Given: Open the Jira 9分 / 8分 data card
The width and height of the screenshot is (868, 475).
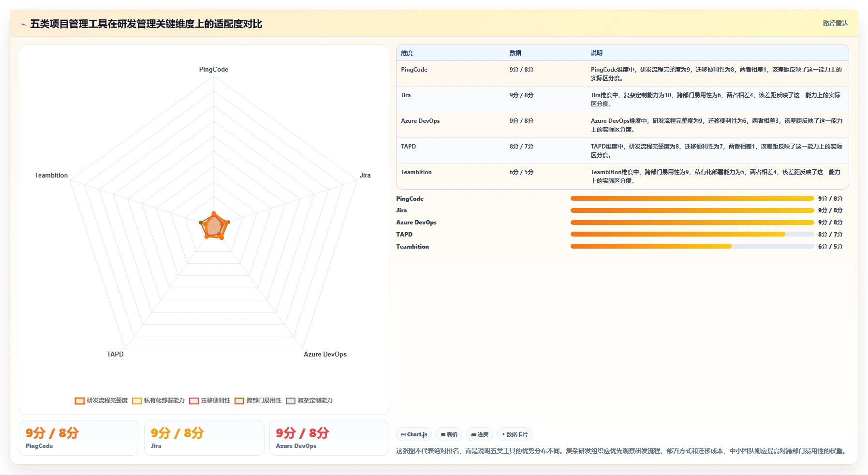Looking at the screenshot, I should coord(204,438).
